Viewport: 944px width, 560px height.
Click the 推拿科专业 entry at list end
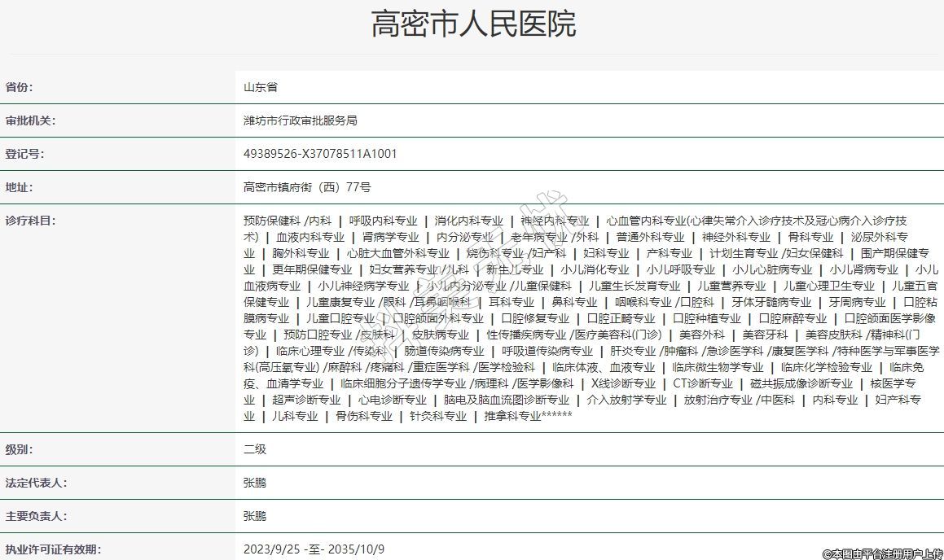tap(512, 416)
